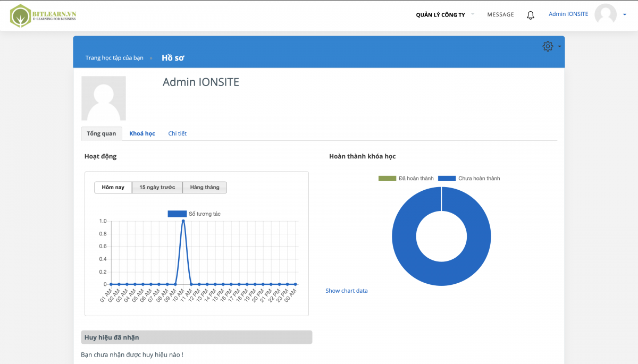Click the peak data point at 10 AM
The image size is (638, 364).
[183, 221]
